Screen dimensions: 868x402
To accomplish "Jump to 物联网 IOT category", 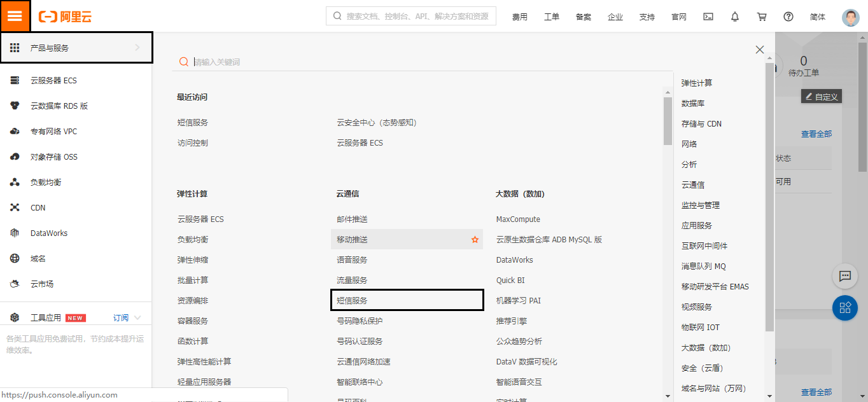I will click(701, 328).
